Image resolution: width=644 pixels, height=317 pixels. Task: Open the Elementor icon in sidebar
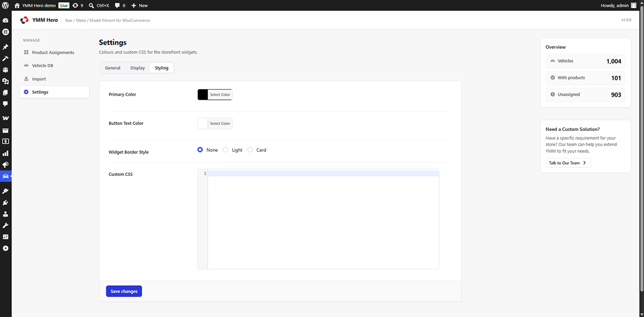point(6,31)
